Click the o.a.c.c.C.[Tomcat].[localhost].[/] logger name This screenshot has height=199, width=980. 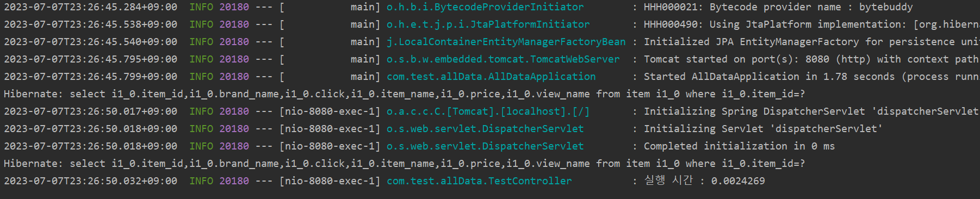[488, 111]
